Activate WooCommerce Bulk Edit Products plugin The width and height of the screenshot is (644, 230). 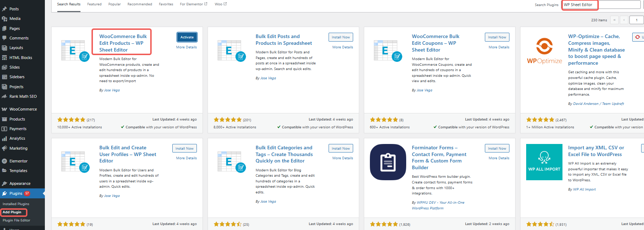click(187, 37)
